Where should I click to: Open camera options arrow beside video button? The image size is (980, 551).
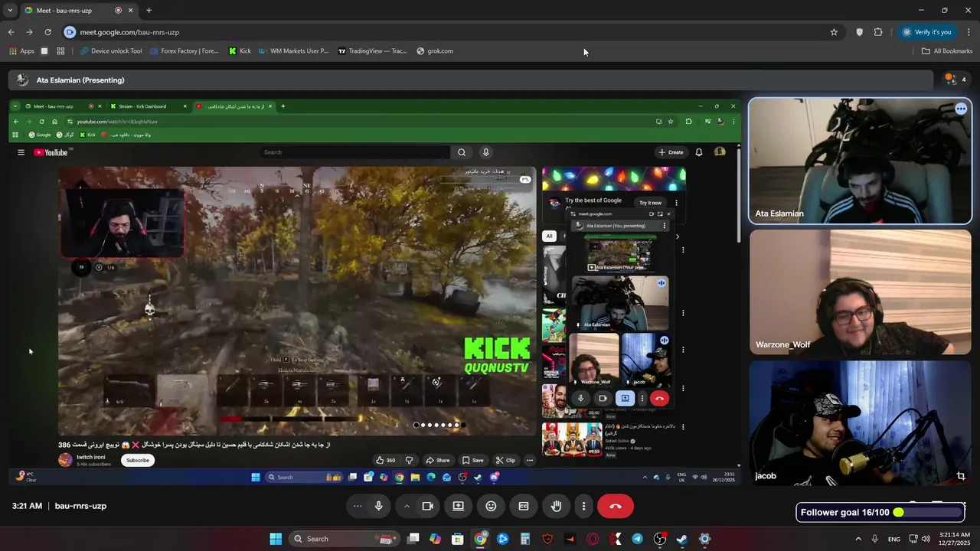(407, 506)
